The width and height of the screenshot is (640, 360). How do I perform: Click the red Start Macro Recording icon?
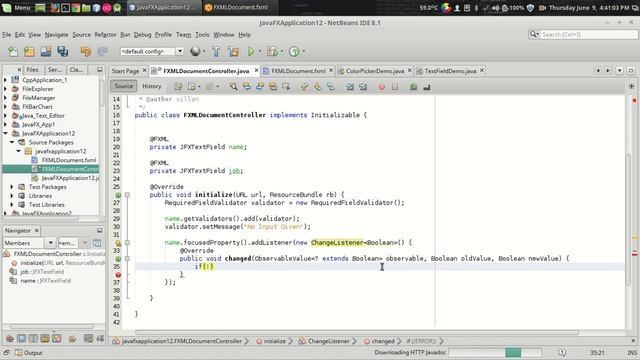(382, 87)
